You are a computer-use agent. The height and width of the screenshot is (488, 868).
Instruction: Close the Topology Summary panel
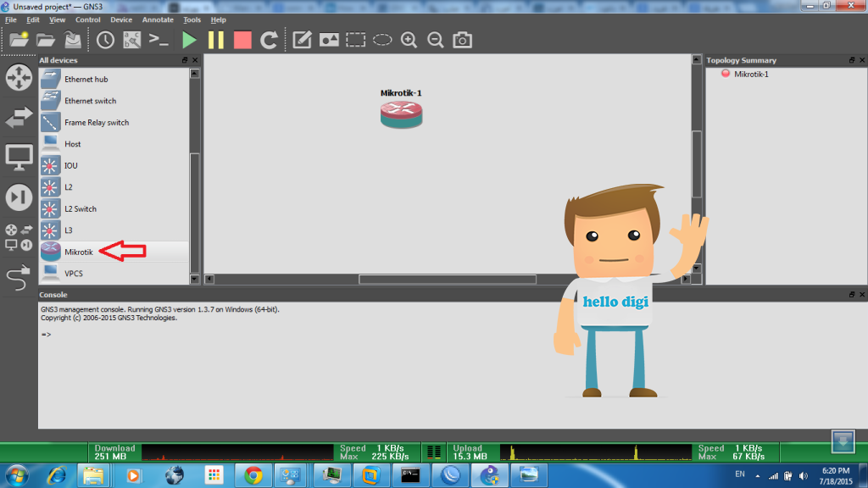click(862, 60)
